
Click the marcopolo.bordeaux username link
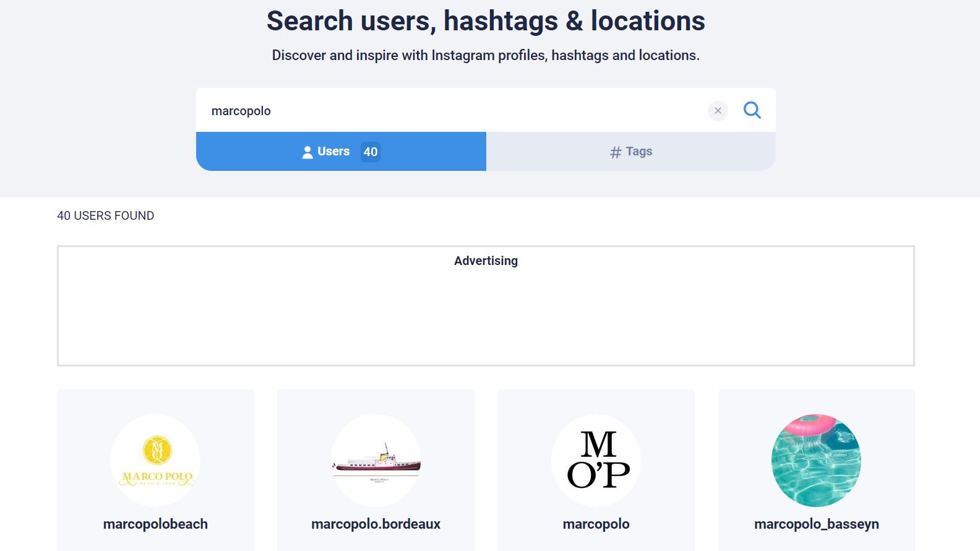376,524
